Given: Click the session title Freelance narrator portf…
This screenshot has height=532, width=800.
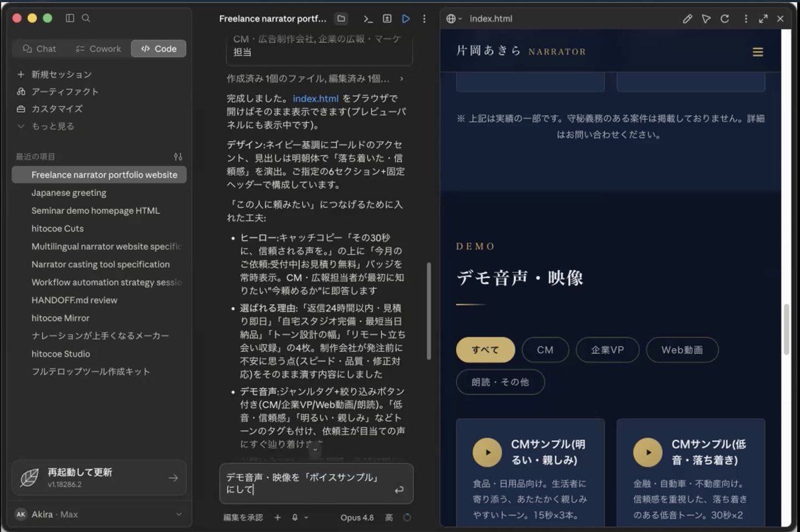Looking at the screenshot, I should click(273, 19).
